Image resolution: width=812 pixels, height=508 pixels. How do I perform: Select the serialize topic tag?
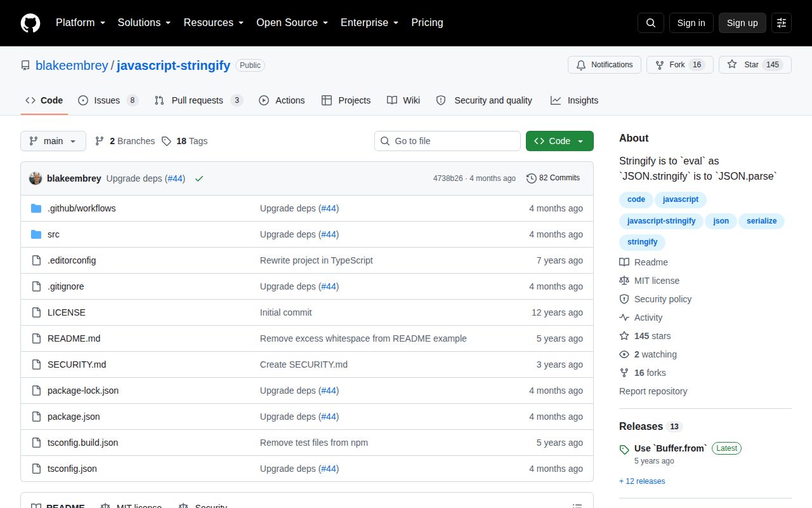point(762,221)
